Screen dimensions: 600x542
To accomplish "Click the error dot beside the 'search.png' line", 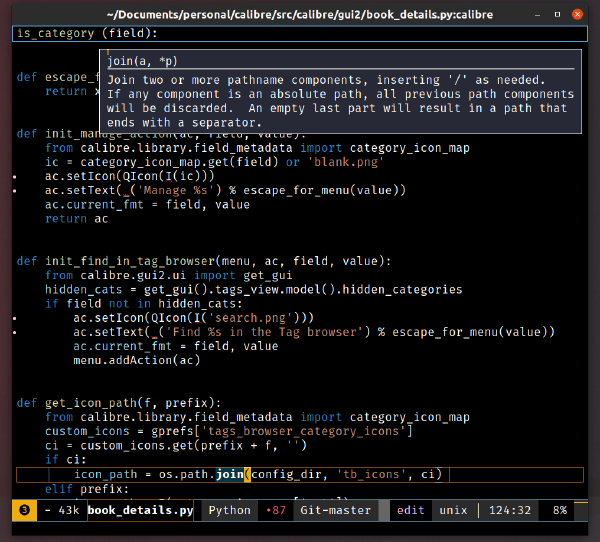I will tap(15, 318).
